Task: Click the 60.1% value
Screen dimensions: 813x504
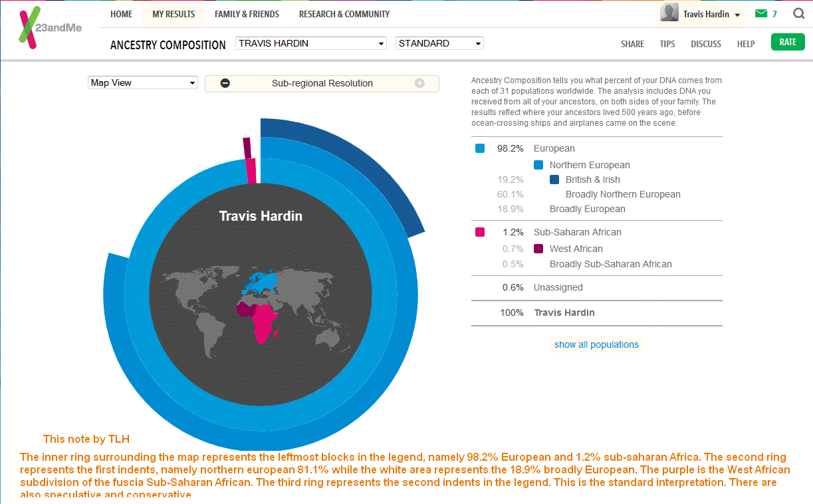Action: 511,194
